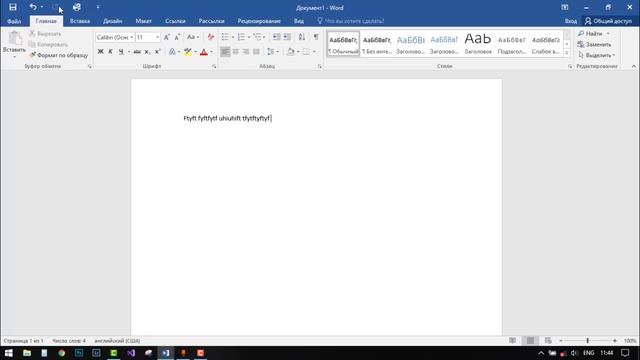Image resolution: width=640 pixels, height=360 pixels.
Task: Click the Копировать copy button
Action: pos(48,44)
